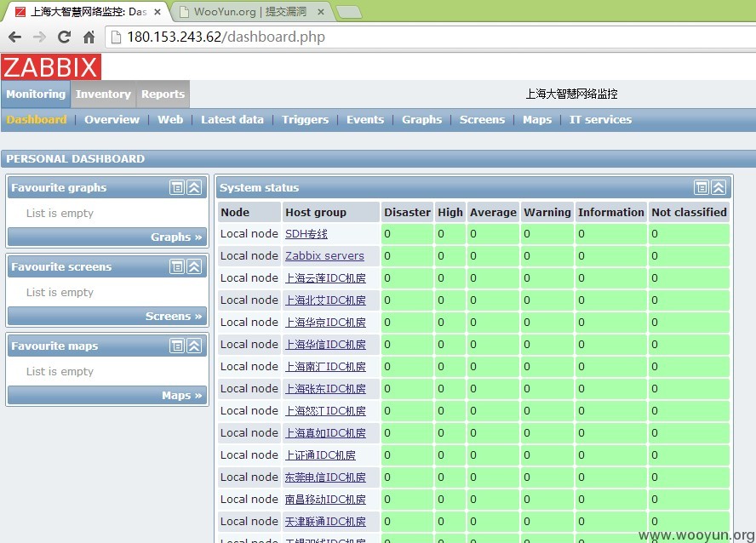Viewport: 756px width, 543px height.
Task: Click the Information column header
Action: tap(611, 213)
